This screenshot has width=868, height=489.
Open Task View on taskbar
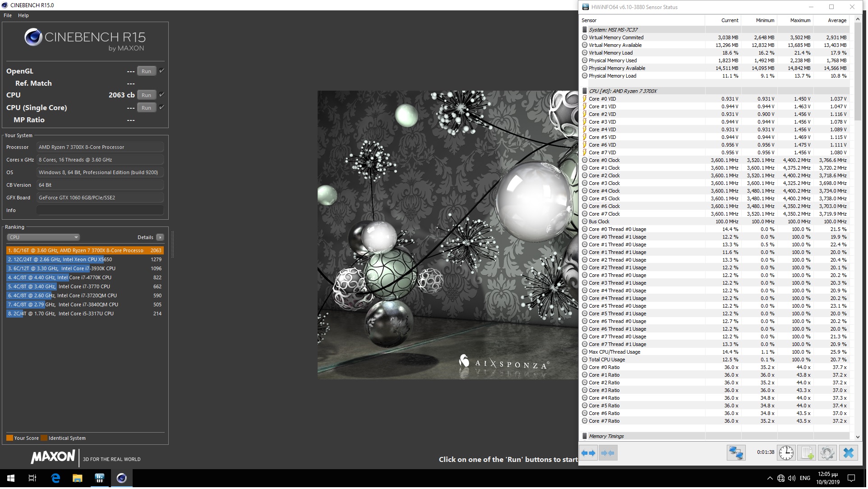click(x=32, y=479)
